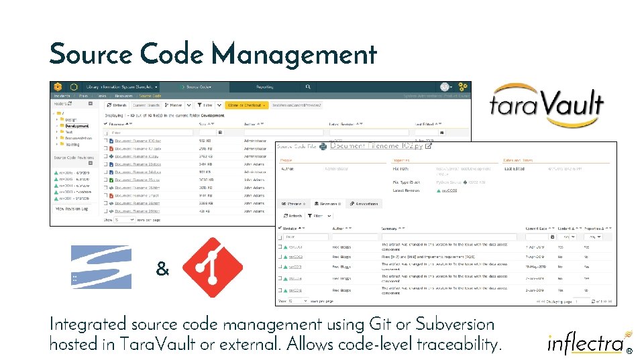This screenshot has width=644, height=362.
Task: Click the Summary filter input field
Action: tap(449, 237)
